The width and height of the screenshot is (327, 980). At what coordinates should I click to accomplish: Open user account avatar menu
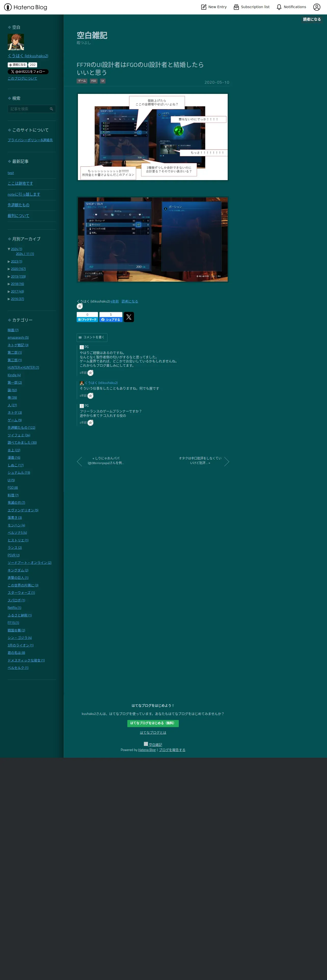[317, 7]
